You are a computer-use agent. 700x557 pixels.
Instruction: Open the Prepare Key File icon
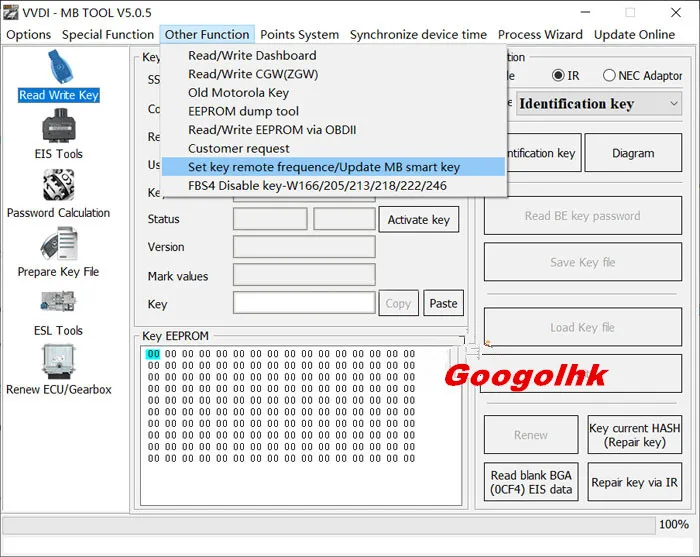pyautogui.click(x=58, y=244)
